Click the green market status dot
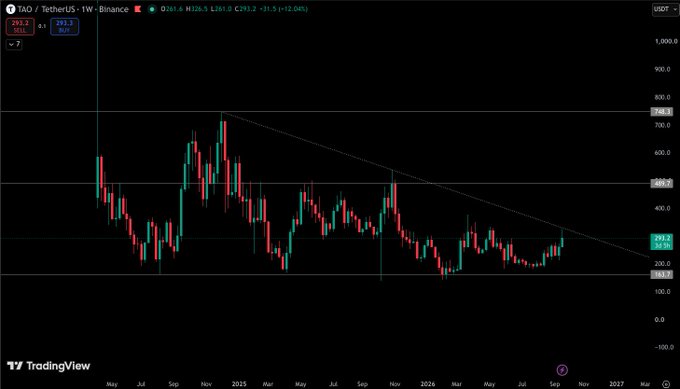Viewport: 680px width, 389px height. point(152,9)
